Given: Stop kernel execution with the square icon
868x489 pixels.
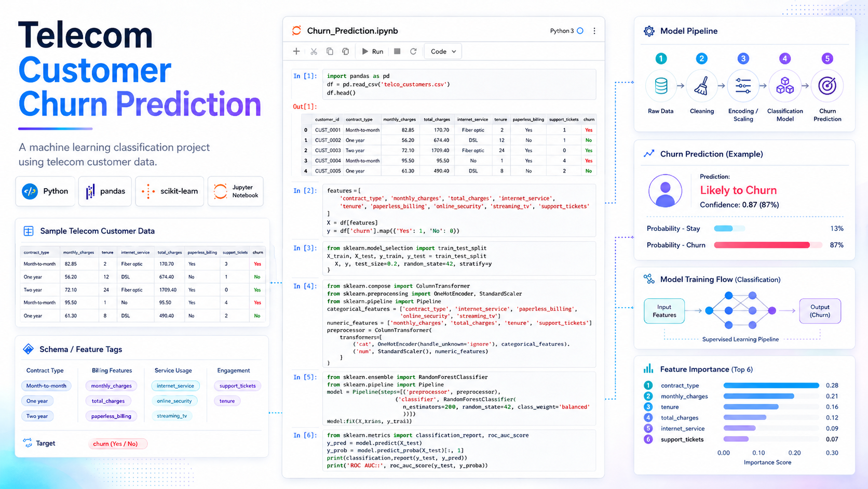Looking at the screenshot, I should [x=397, y=51].
